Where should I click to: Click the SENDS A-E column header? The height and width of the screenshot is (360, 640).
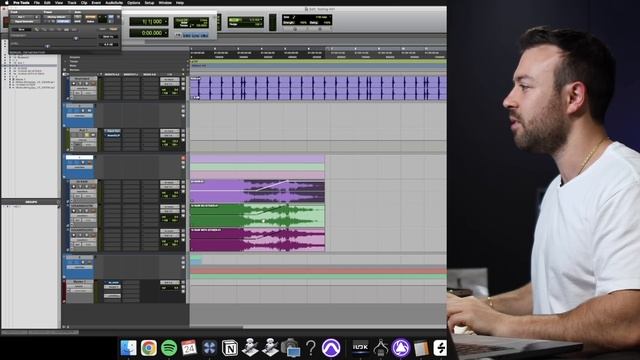pyautogui.click(x=149, y=74)
